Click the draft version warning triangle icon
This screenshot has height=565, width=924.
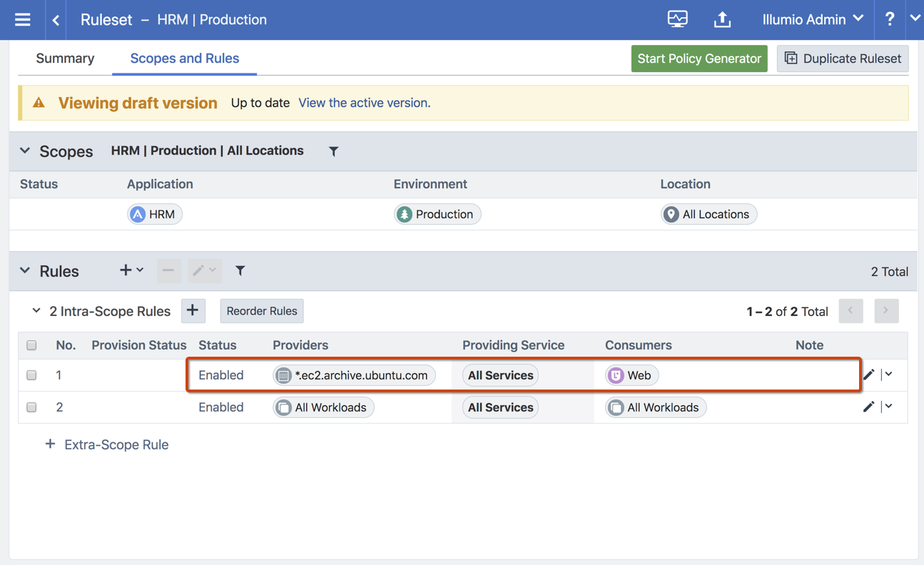39,103
